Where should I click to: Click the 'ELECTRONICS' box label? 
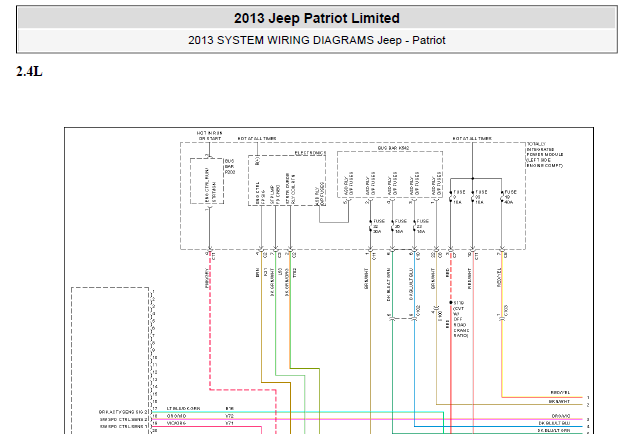point(310,153)
